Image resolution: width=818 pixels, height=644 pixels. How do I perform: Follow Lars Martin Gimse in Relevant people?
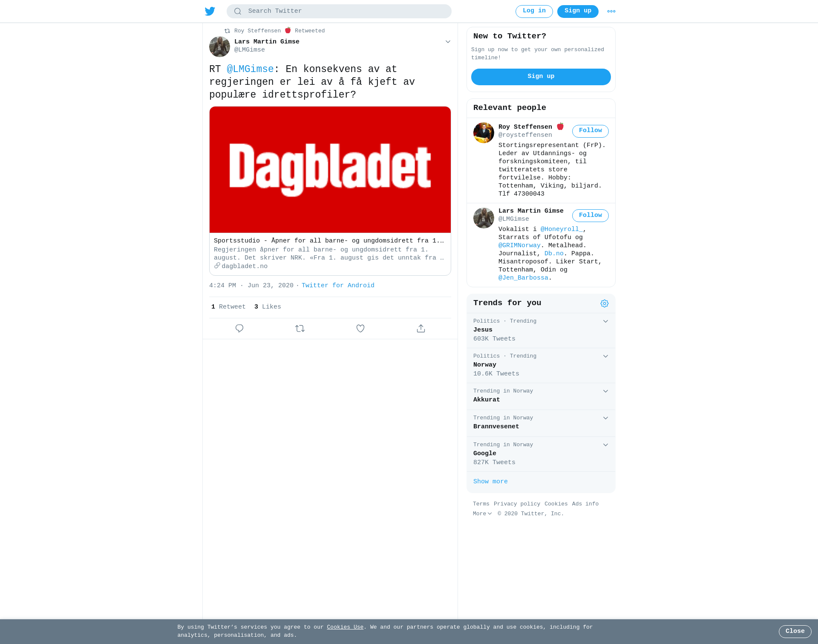click(590, 216)
